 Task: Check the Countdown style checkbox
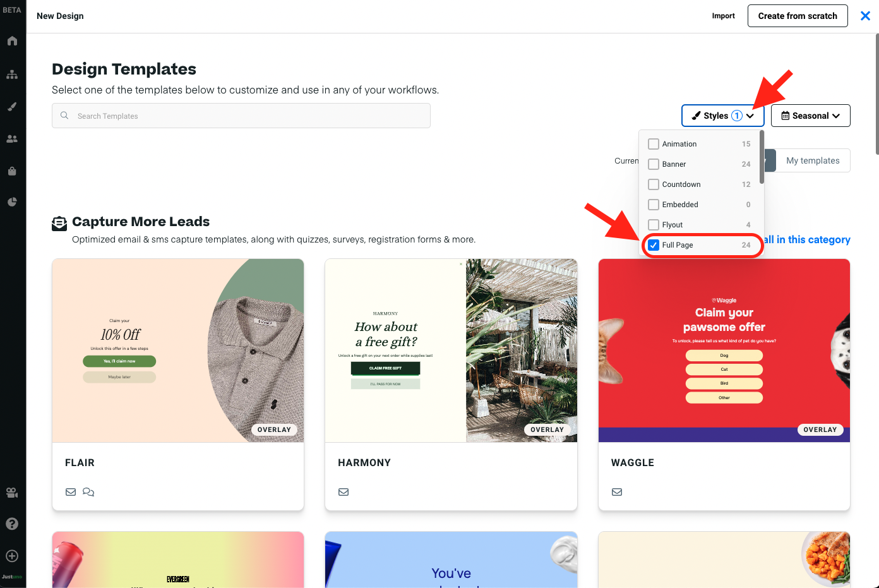tap(654, 184)
